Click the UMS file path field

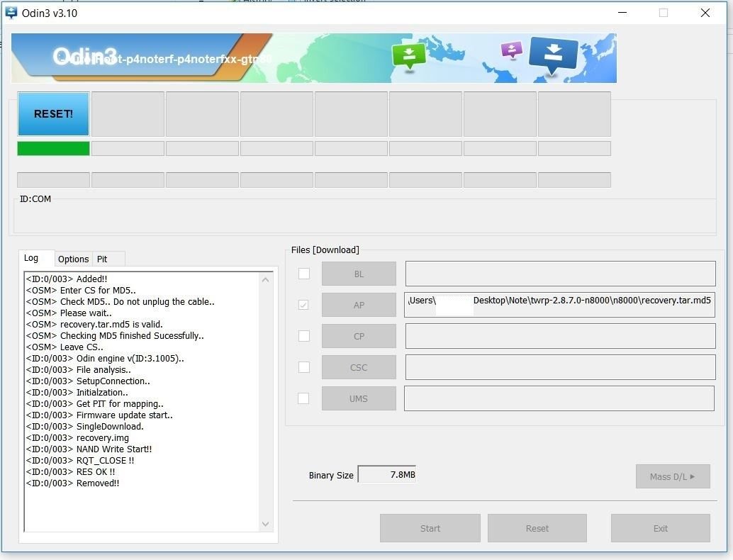pos(559,398)
